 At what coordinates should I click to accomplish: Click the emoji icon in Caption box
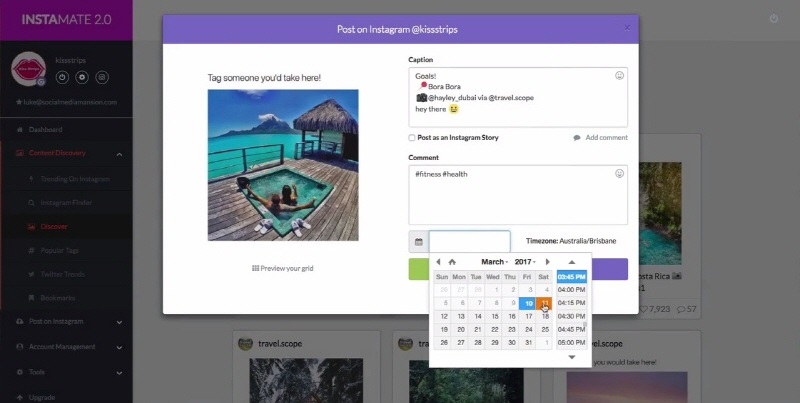tap(619, 75)
